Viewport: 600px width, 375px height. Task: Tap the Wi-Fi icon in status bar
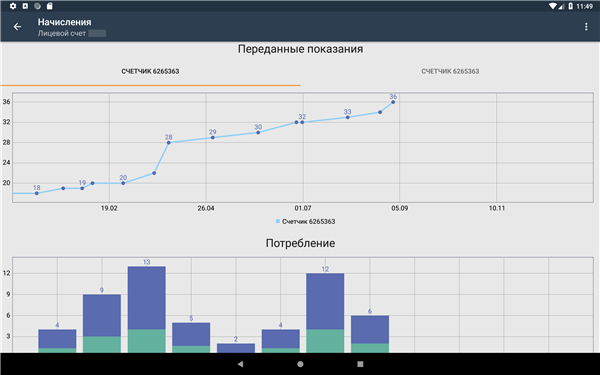click(553, 6)
